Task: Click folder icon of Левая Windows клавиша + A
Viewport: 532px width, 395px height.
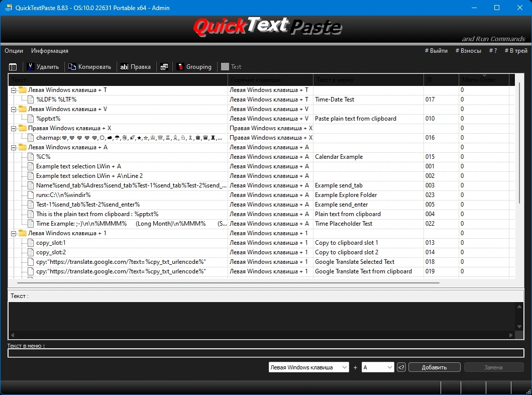Action: pos(23,147)
